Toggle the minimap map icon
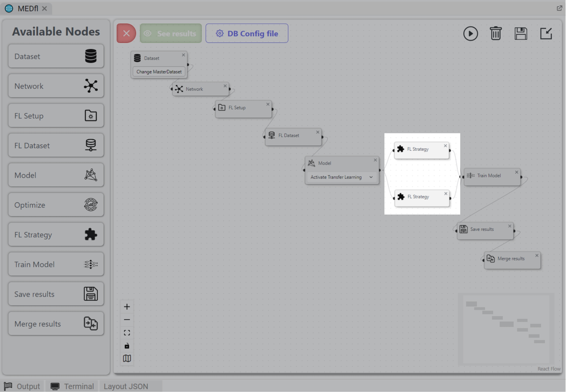The width and height of the screenshot is (566, 392). pyautogui.click(x=127, y=359)
